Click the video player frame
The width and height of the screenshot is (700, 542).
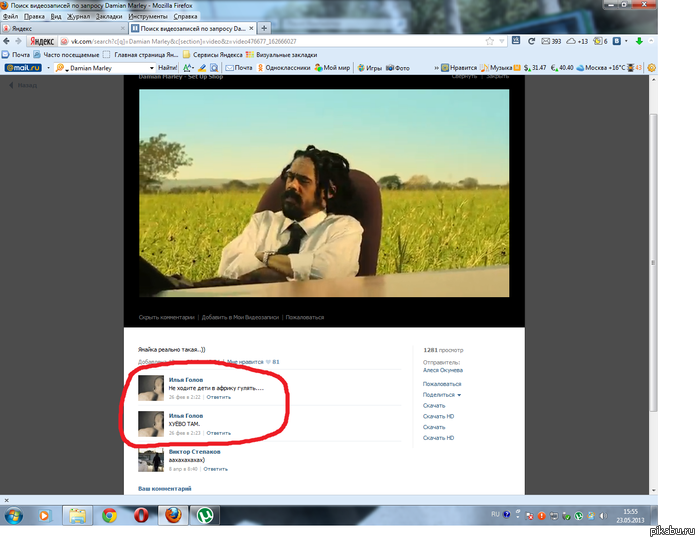pyautogui.click(x=324, y=193)
